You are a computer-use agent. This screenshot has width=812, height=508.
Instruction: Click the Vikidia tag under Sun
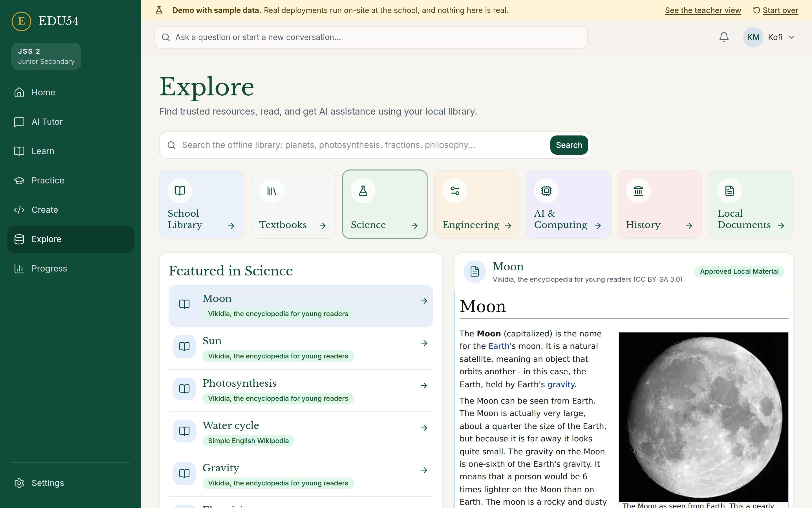(x=278, y=356)
